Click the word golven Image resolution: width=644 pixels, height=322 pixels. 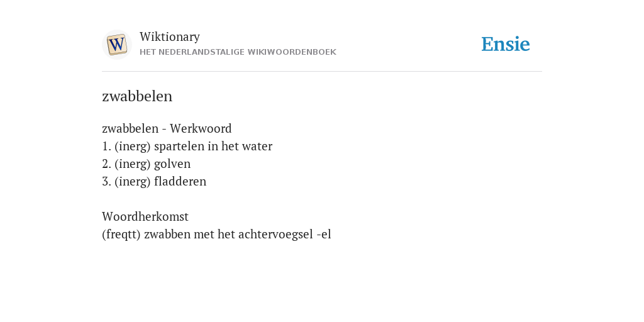[x=172, y=164]
